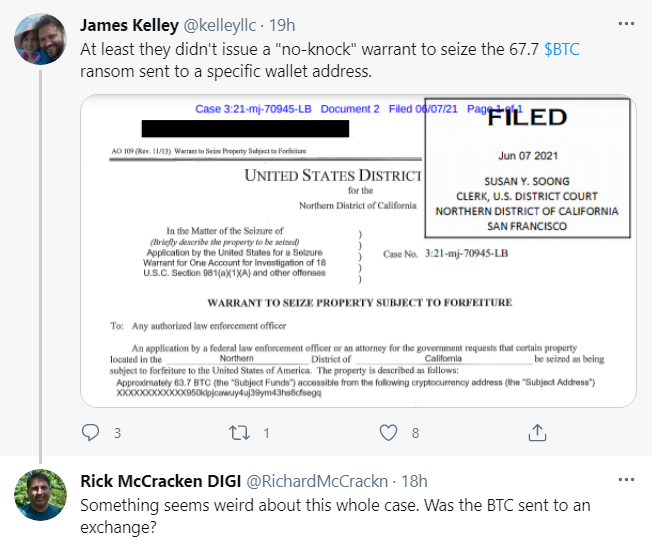
Task: Like the tweet with the heart icon
Action: [x=388, y=433]
